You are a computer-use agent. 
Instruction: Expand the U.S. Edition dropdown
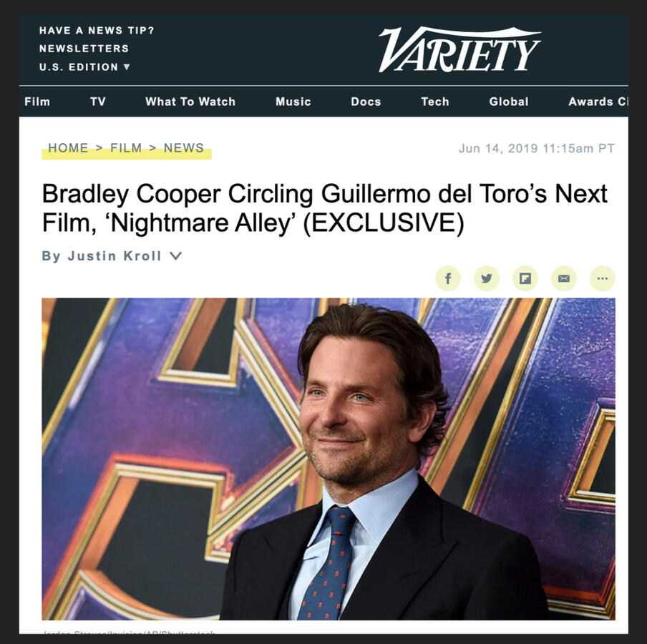coord(84,67)
